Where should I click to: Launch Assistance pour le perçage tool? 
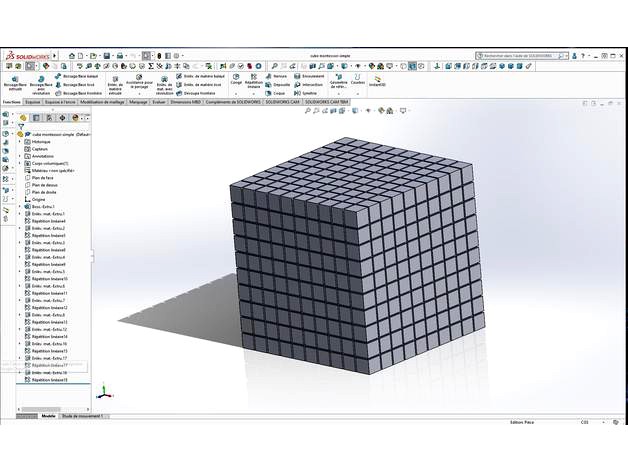tap(139, 82)
